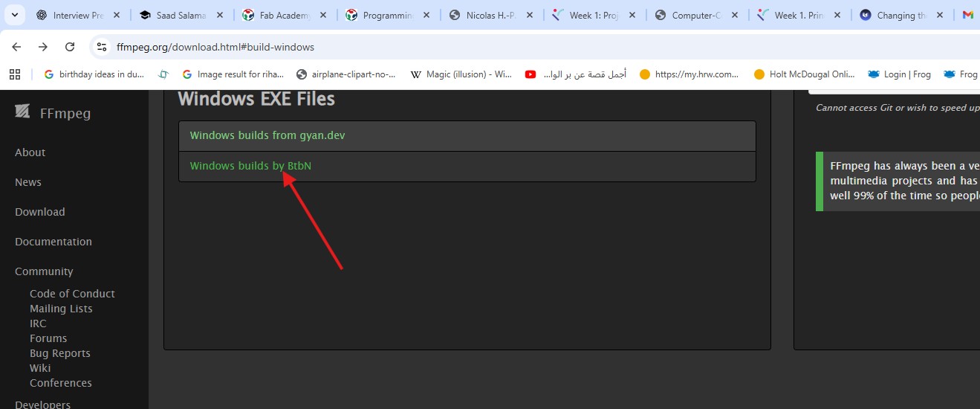
Task: Open the Gmail tab icon
Action: click(968, 15)
